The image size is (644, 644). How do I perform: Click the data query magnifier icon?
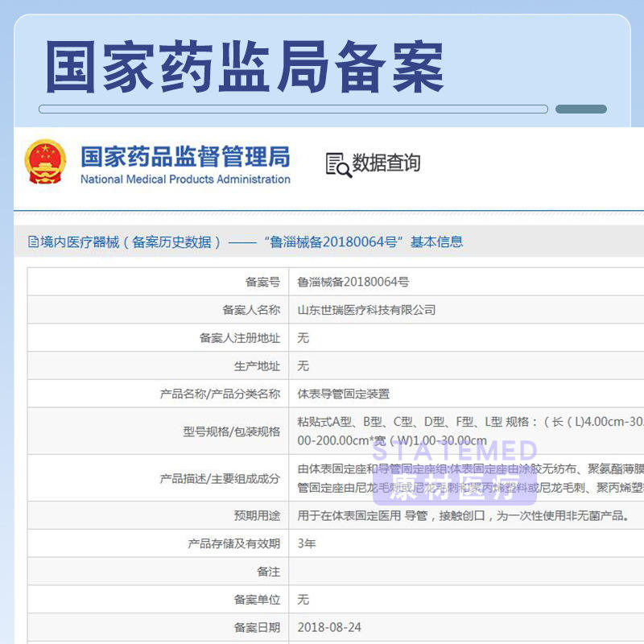(338, 164)
